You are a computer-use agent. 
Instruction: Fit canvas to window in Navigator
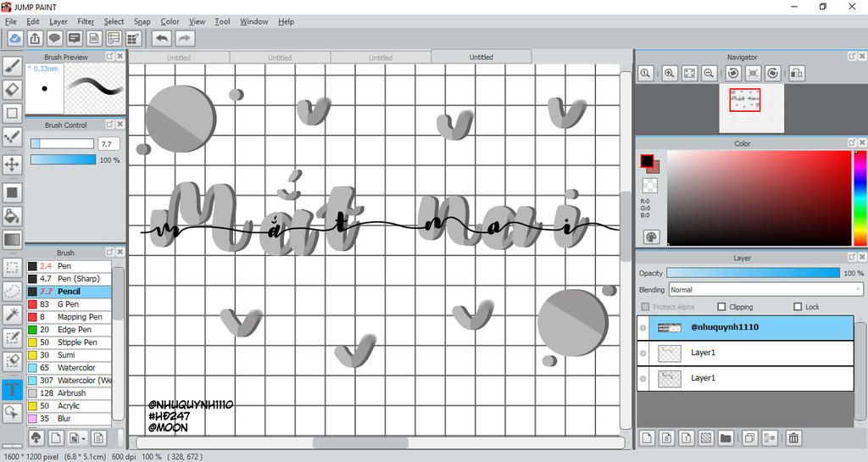[689, 73]
